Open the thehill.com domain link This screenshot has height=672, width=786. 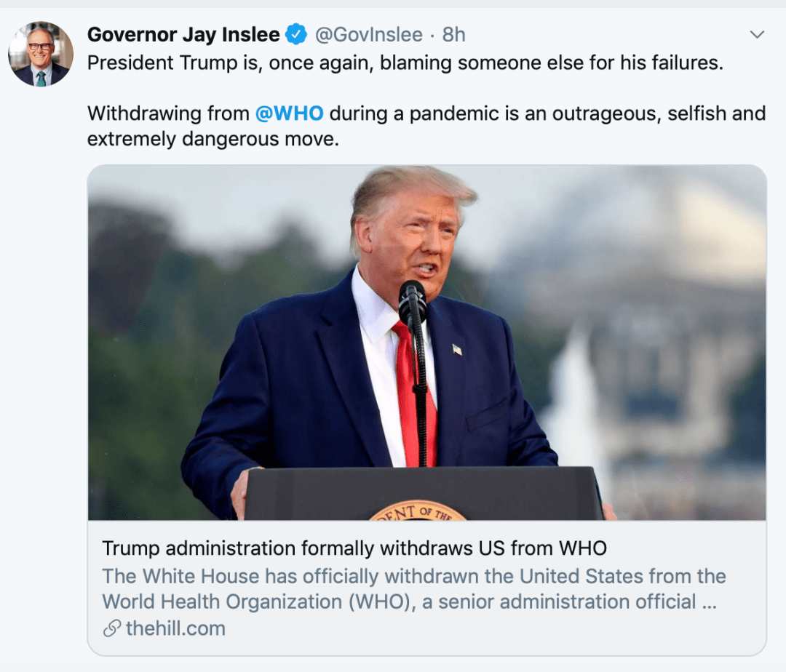175,628
